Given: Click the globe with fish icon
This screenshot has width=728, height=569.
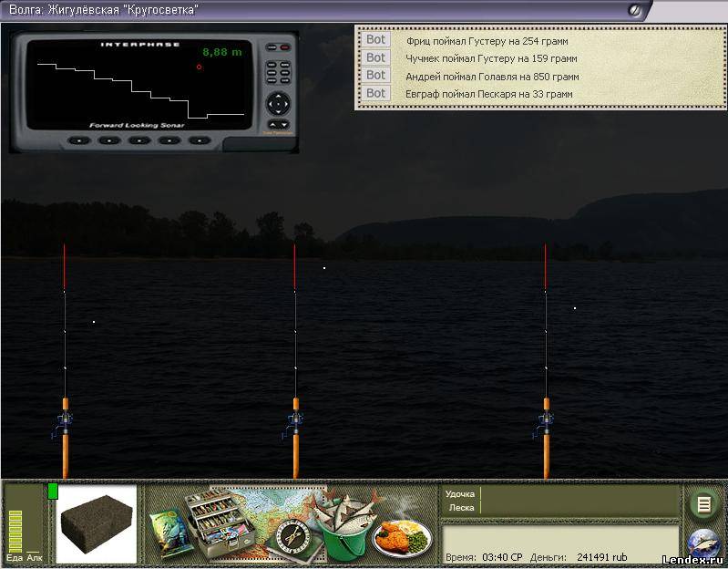Looking at the screenshot, I should (x=702, y=544).
